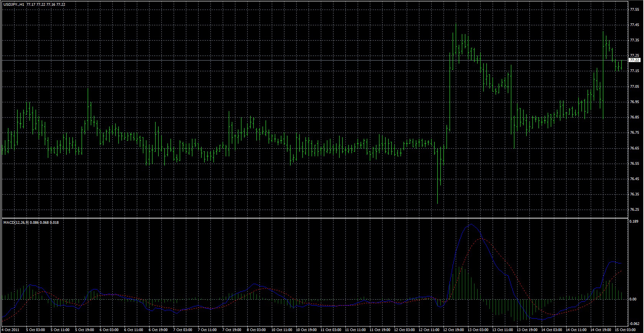Select the 8 Oct 03:00 time marker
This screenshot has height=333, width=644.
pyautogui.click(x=256, y=330)
